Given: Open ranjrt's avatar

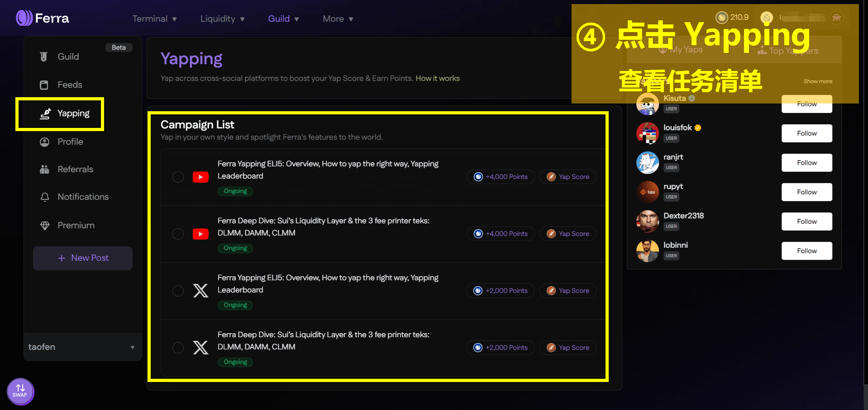Looking at the screenshot, I should coord(648,163).
